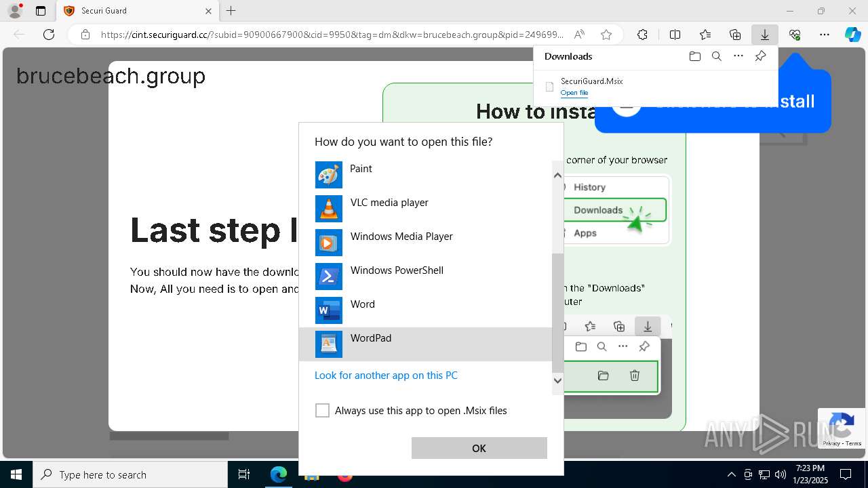This screenshot has width=868, height=488.
Task: Open the Extensions puzzle icon
Action: [642, 35]
